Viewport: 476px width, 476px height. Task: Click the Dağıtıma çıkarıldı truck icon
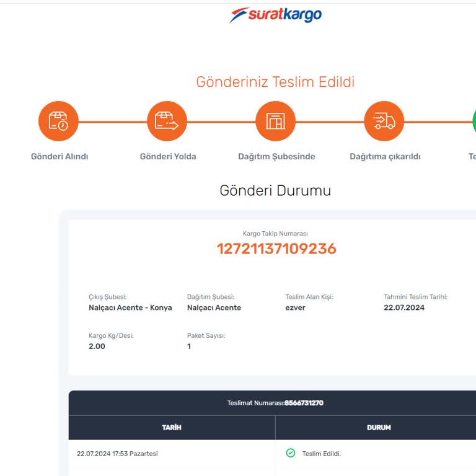click(x=384, y=121)
